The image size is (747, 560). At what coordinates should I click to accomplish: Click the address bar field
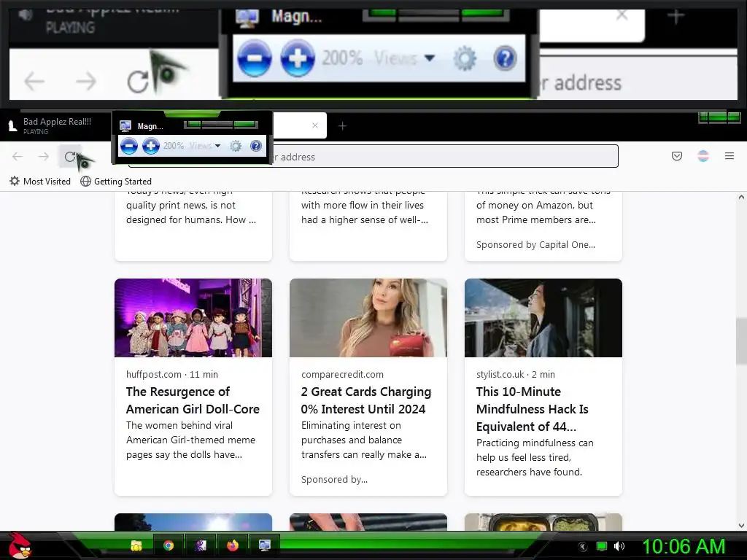pyautogui.click(x=373, y=156)
